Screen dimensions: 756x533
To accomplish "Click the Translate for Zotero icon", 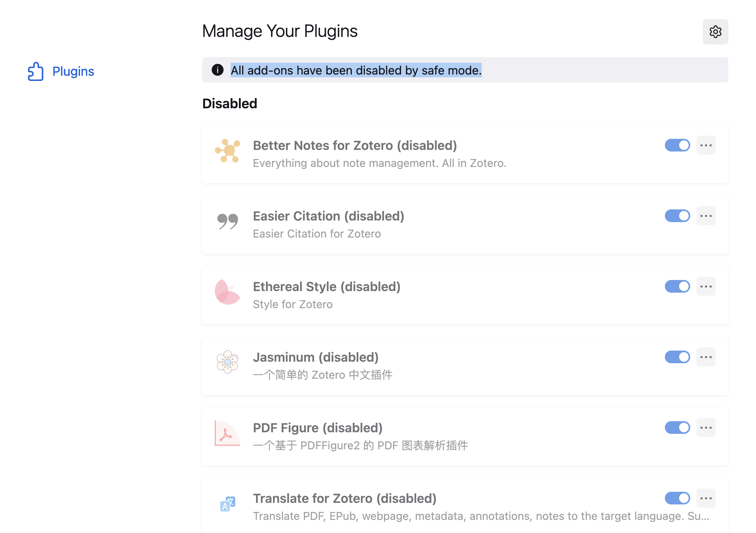I will point(227,504).
